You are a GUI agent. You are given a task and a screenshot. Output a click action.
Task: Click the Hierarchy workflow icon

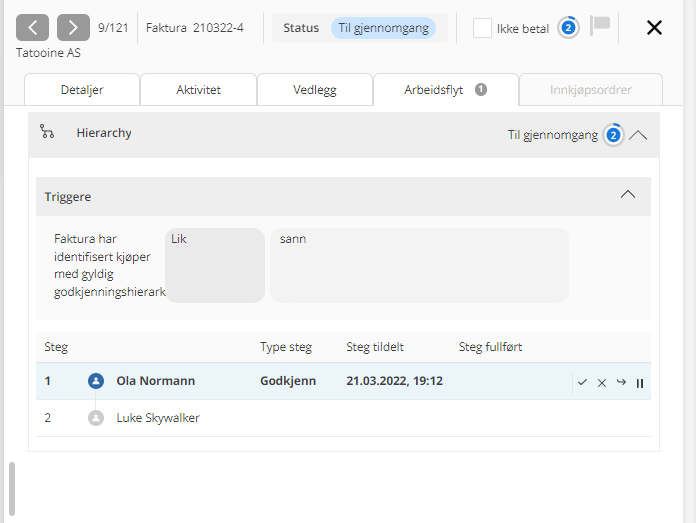(x=47, y=132)
